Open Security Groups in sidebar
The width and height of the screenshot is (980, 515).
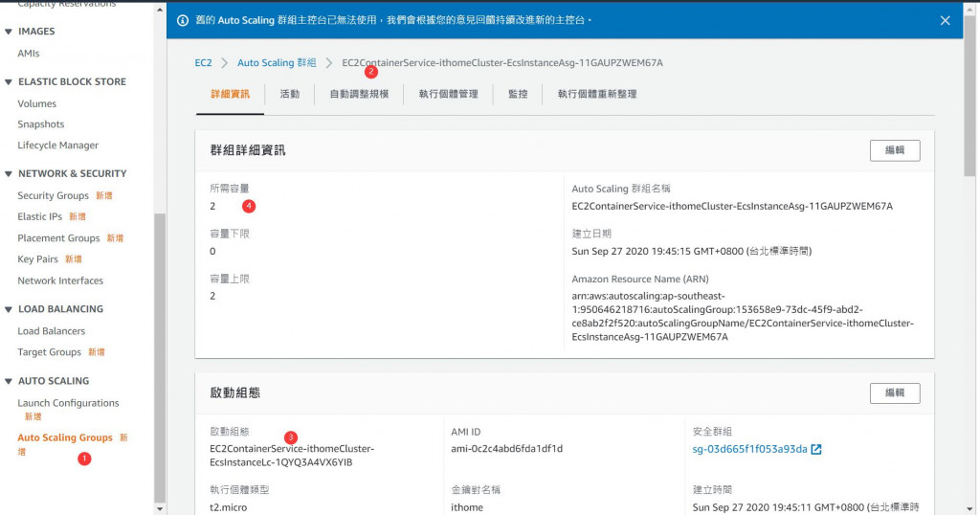click(x=54, y=195)
